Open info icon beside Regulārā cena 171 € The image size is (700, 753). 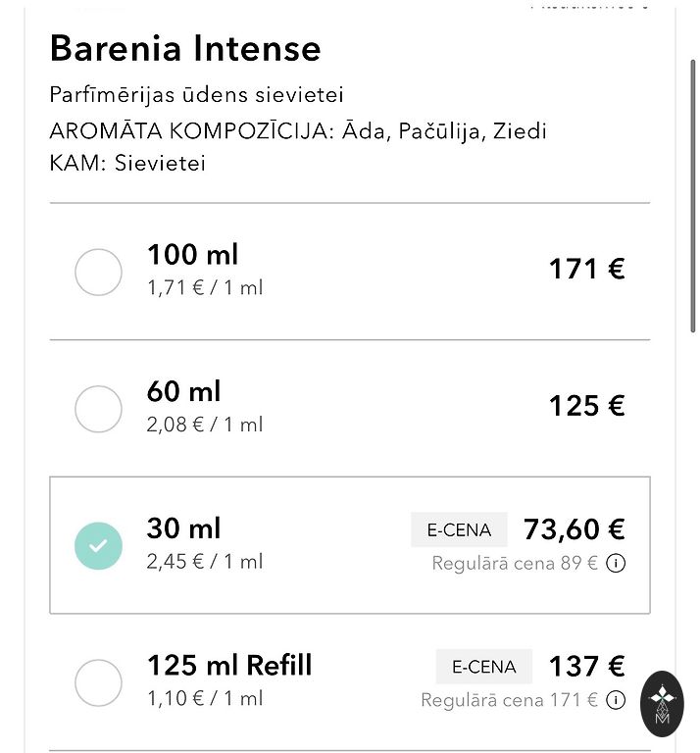pos(616,700)
